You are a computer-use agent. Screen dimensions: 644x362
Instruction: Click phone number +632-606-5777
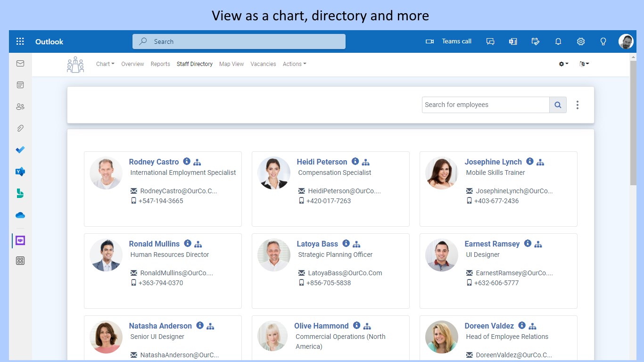[497, 283]
